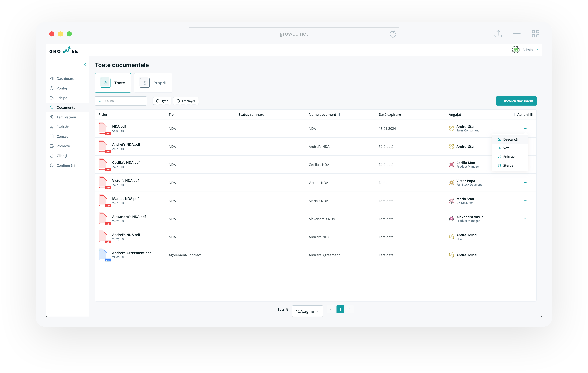Viewport: 588px width, 373px height.
Task: Open actions menu for Andrei's Agreement.doc
Action: tap(525, 255)
